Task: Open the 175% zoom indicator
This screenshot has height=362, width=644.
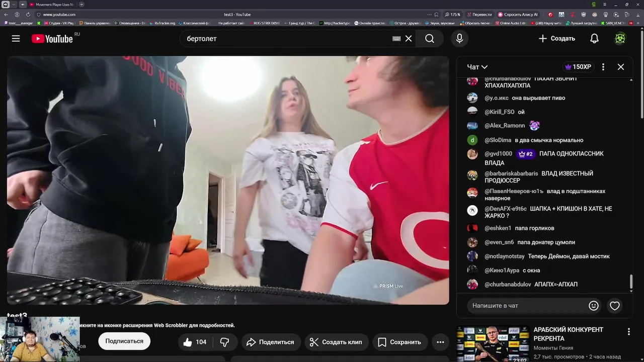Action: [x=453, y=15]
